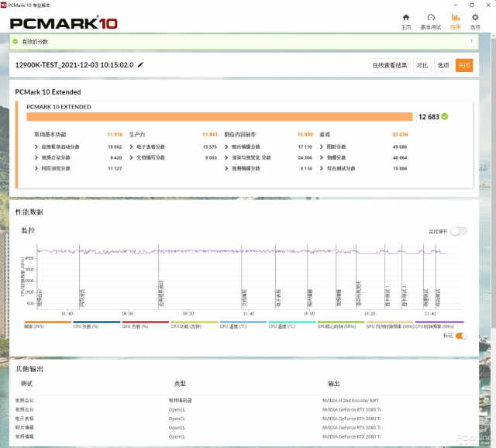Expand the web browsing score row (11 127)
This screenshot has height=448, width=496.
tap(77, 168)
